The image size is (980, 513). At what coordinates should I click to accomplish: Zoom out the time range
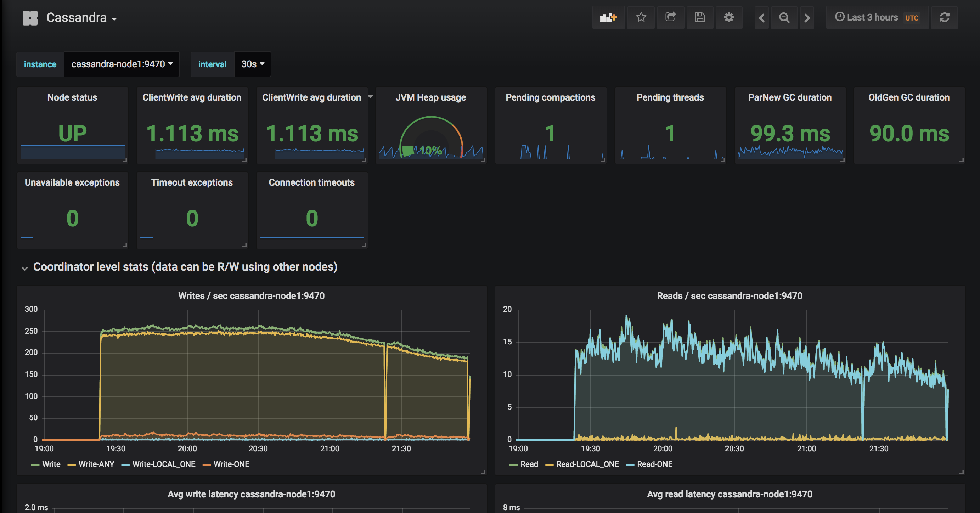tap(784, 18)
